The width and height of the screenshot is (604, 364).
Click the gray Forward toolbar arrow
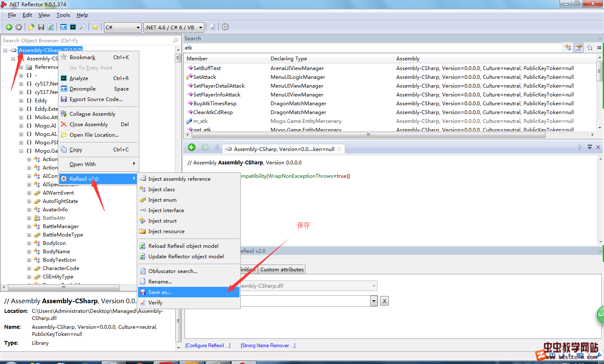(x=18, y=27)
